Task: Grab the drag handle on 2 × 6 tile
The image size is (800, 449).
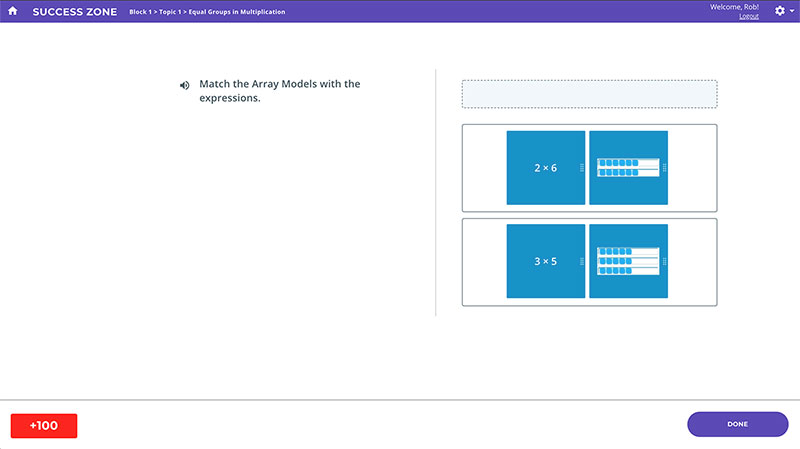Action: [x=582, y=168]
